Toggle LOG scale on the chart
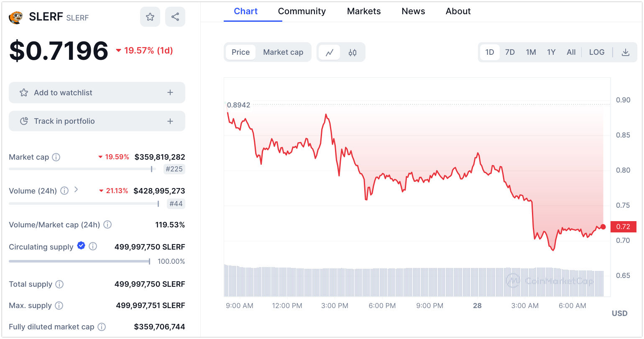The width and height of the screenshot is (644, 339). (596, 52)
